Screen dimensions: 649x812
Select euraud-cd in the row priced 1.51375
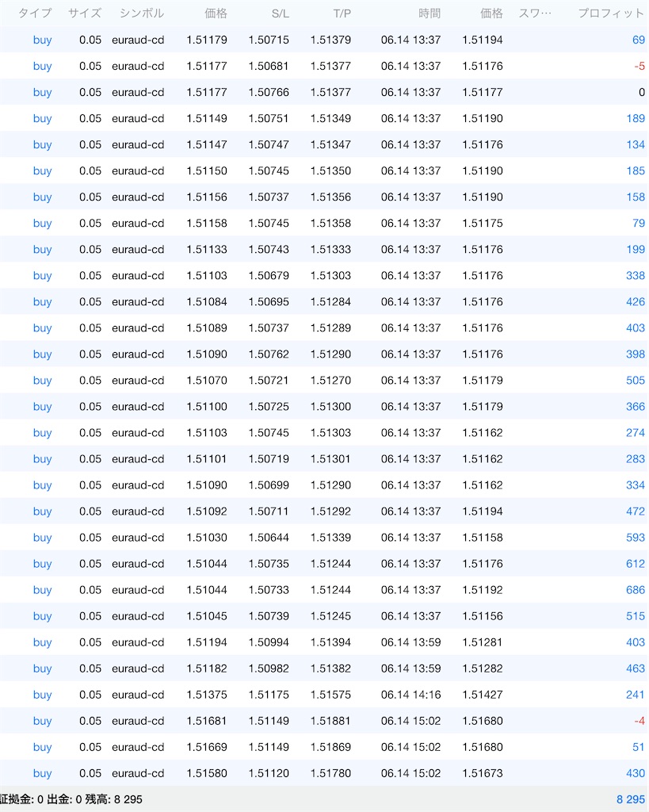pos(138,695)
